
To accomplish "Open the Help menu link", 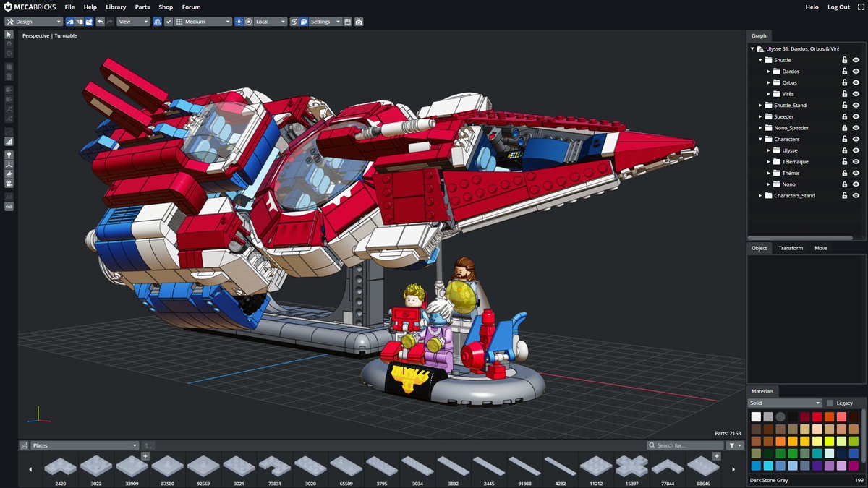I will coord(90,7).
